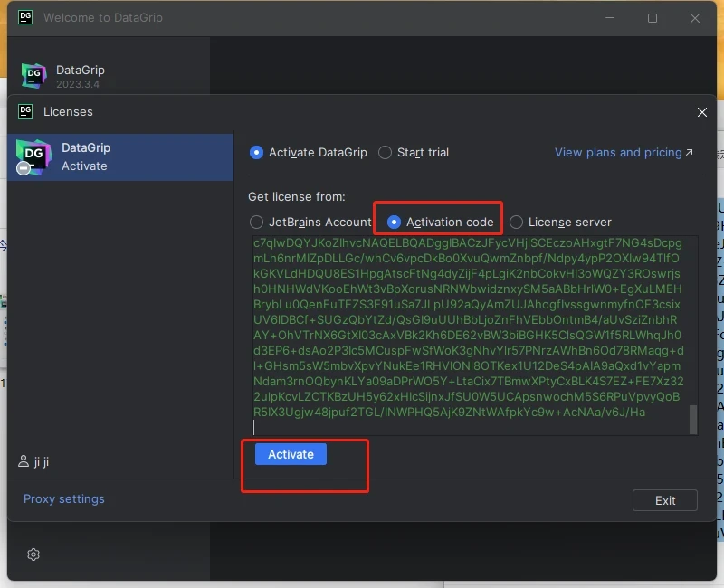Maximize the Welcome to DataGrip window
The height and width of the screenshot is (588, 724).
click(653, 18)
